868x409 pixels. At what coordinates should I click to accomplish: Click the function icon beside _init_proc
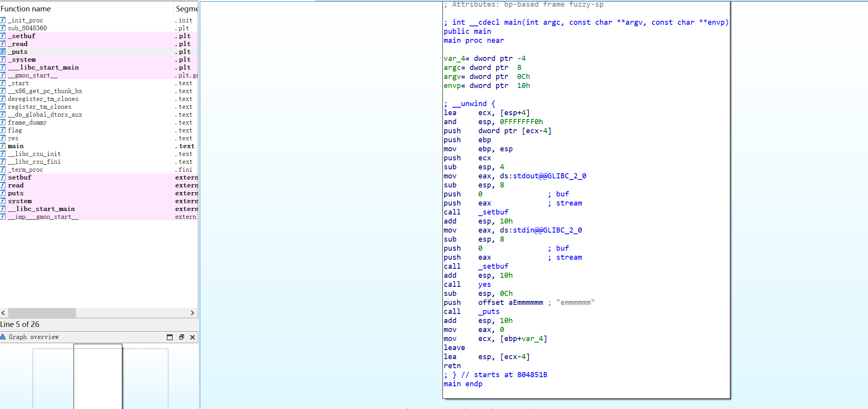(x=3, y=20)
